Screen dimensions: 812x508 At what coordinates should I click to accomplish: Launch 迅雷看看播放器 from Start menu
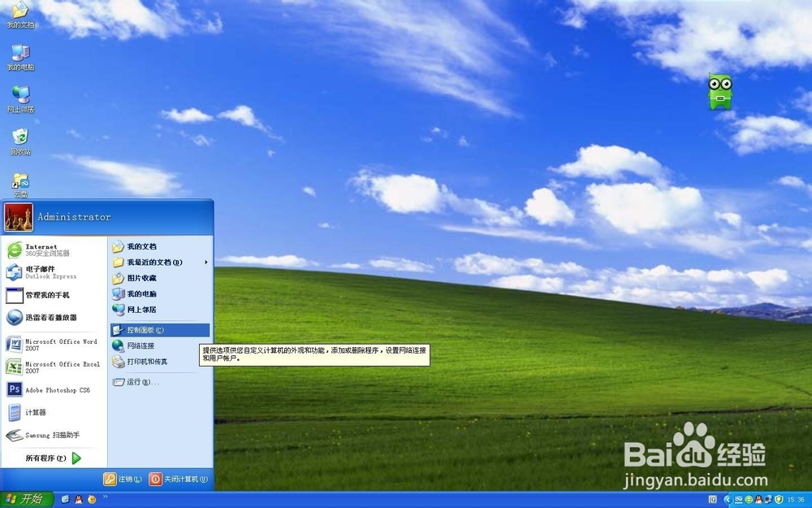[54, 317]
